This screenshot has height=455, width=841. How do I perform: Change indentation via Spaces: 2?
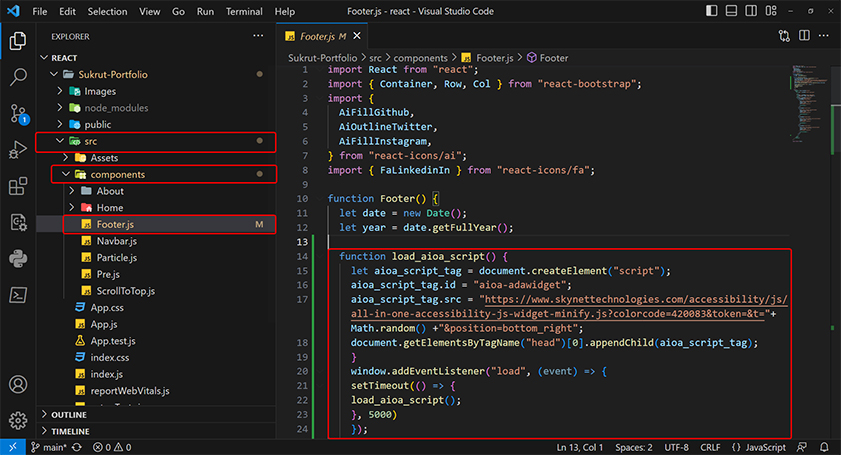click(x=634, y=447)
